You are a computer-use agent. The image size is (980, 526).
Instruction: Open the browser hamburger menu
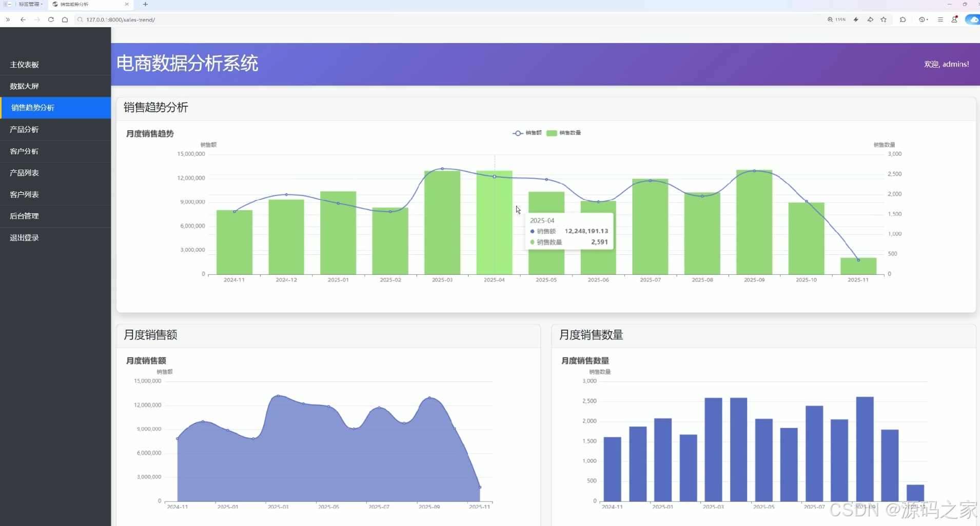click(940, 19)
